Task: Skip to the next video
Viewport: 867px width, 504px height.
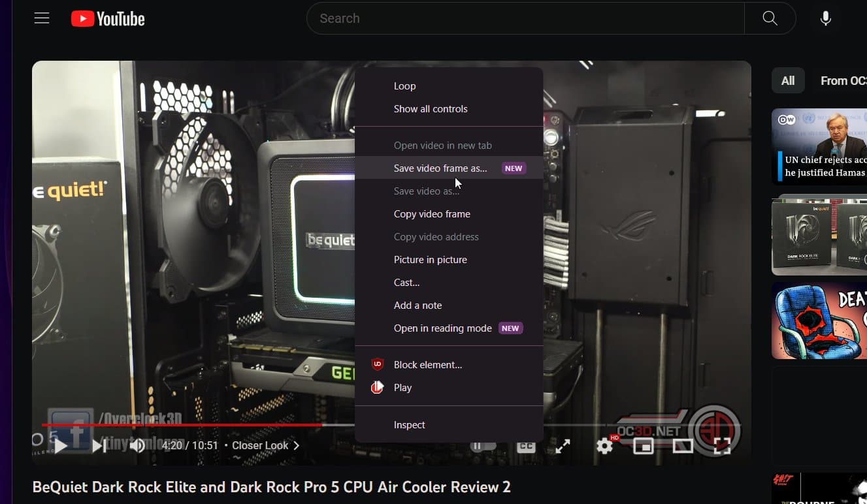Action: (x=99, y=446)
